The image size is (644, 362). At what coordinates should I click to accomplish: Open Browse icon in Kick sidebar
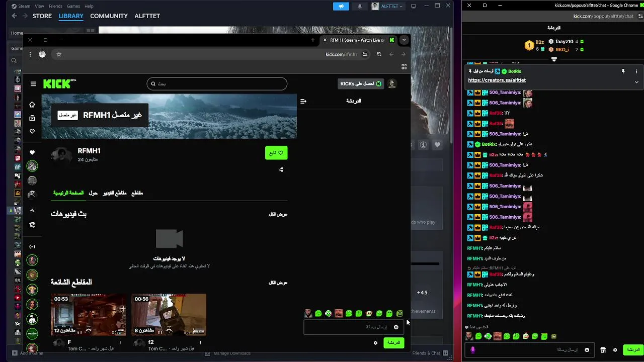coord(32,118)
